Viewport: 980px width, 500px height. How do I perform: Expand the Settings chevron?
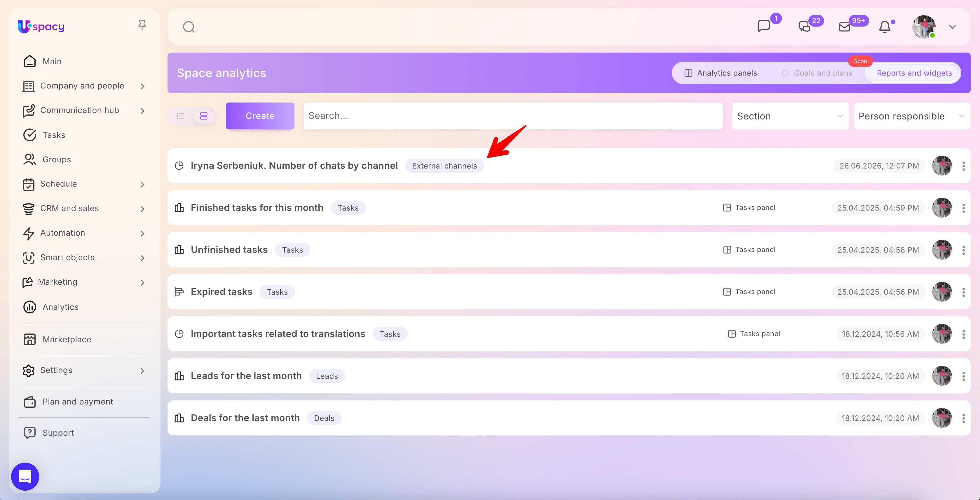tap(142, 371)
